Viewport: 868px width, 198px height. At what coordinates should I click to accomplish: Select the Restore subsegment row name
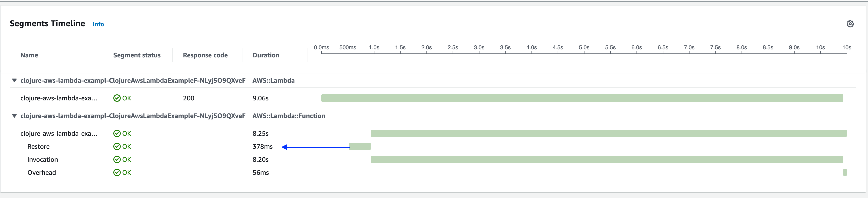tap(38, 146)
